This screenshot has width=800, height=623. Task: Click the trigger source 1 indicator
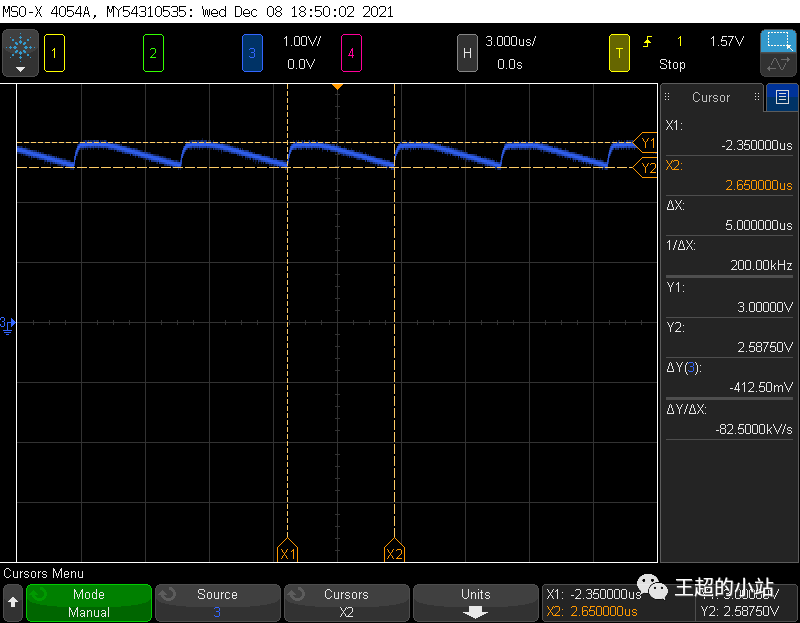(680, 41)
